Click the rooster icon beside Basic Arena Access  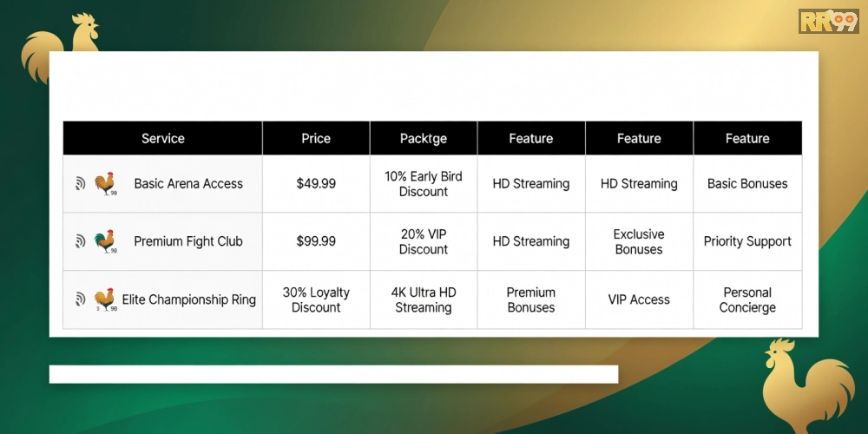(105, 183)
